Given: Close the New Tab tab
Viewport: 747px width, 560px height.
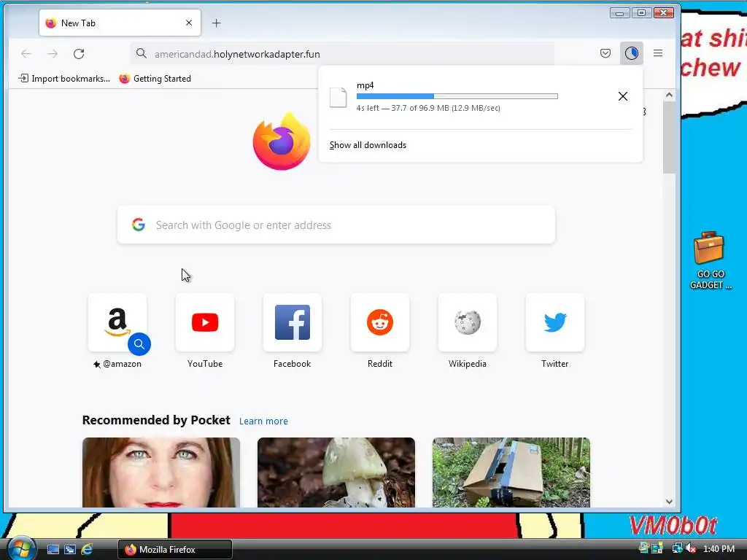Looking at the screenshot, I should (189, 23).
